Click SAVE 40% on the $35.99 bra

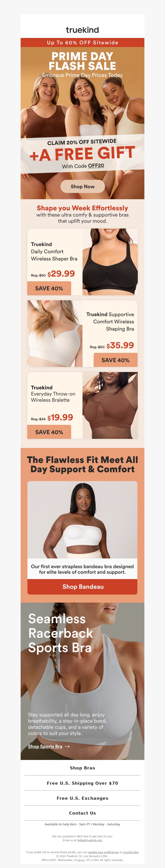click(x=115, y=360)
